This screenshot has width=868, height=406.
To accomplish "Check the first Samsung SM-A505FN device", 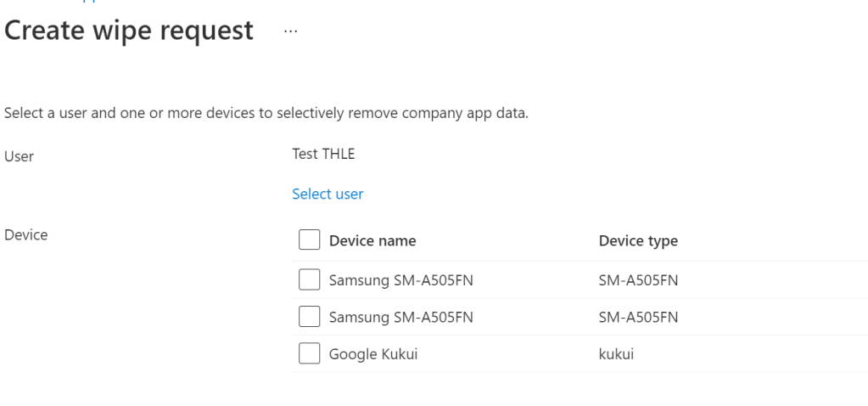I will [309, 279].
